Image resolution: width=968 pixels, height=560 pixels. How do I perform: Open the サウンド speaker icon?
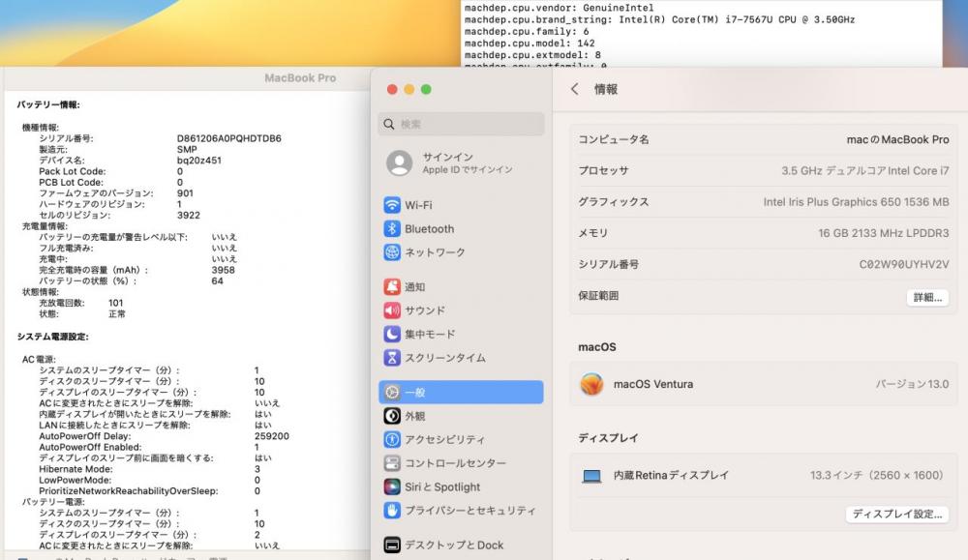[392, 310]
